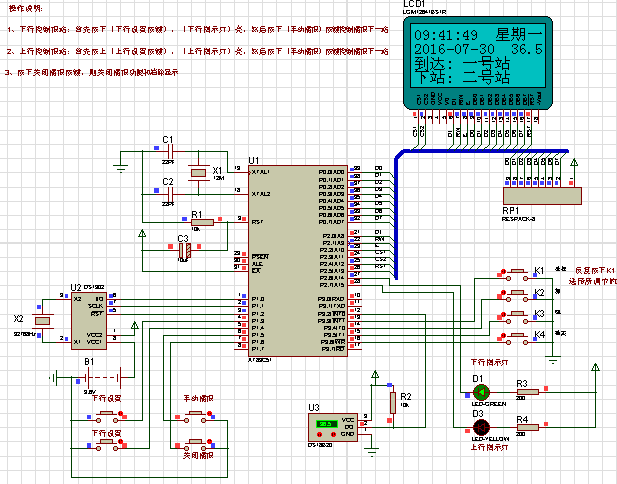
Task: Click the LCD weekday text 星期一
Action: point(519,35)
